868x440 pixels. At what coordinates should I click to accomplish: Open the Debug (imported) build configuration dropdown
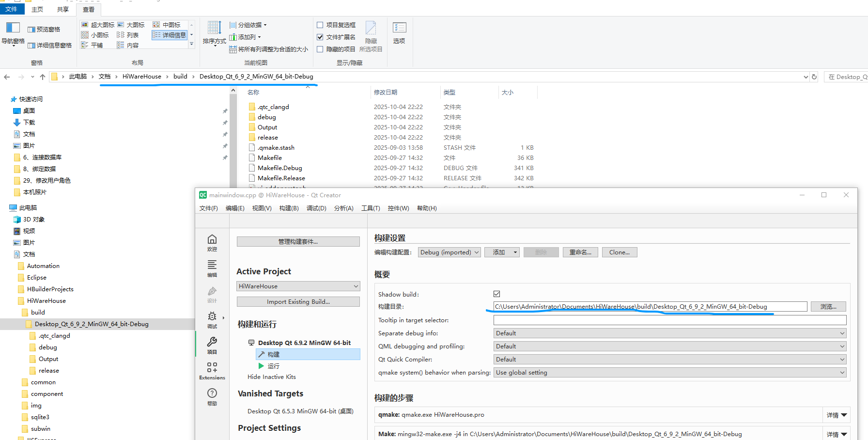click(449, 252)
